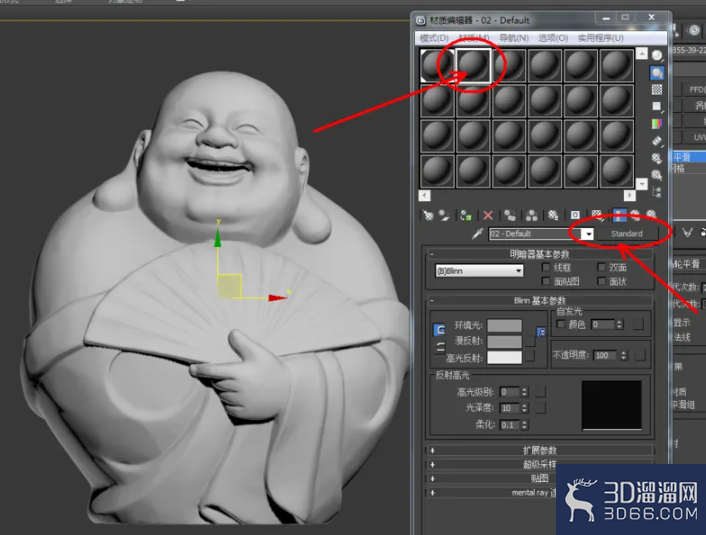Viewport: 706px width, 535px height.
Task: Toggle ambient-diffuse map lock button
Action: click(541, 332)
